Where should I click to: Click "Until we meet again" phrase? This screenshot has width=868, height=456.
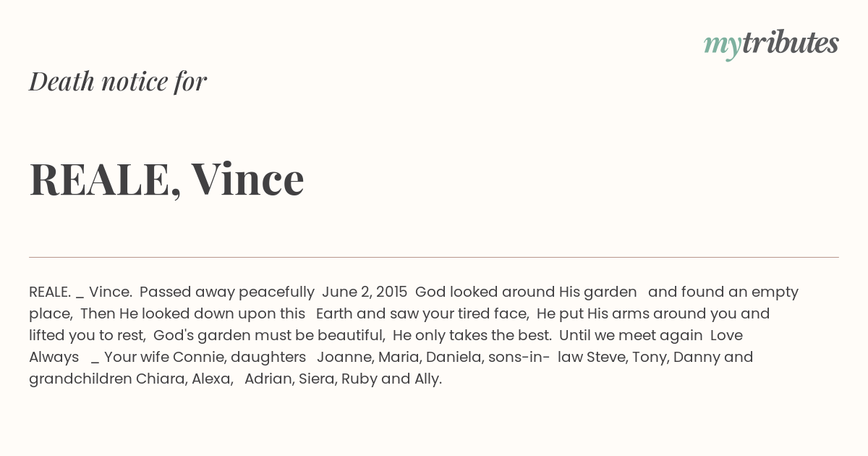click(631, 336)
